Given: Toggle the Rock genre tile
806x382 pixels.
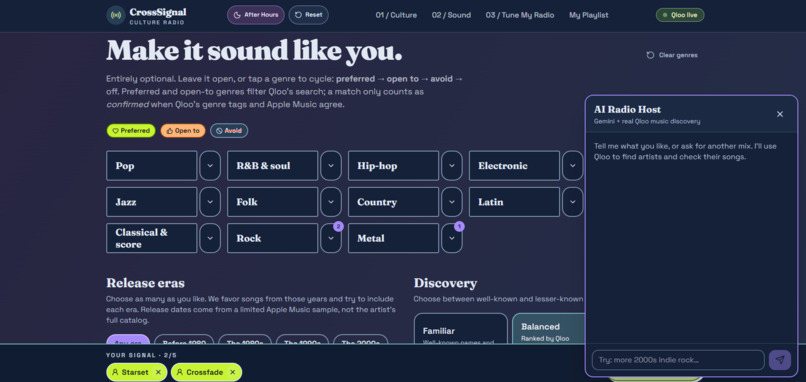Looking at the screenshot, I should click(x=272, y=238).
